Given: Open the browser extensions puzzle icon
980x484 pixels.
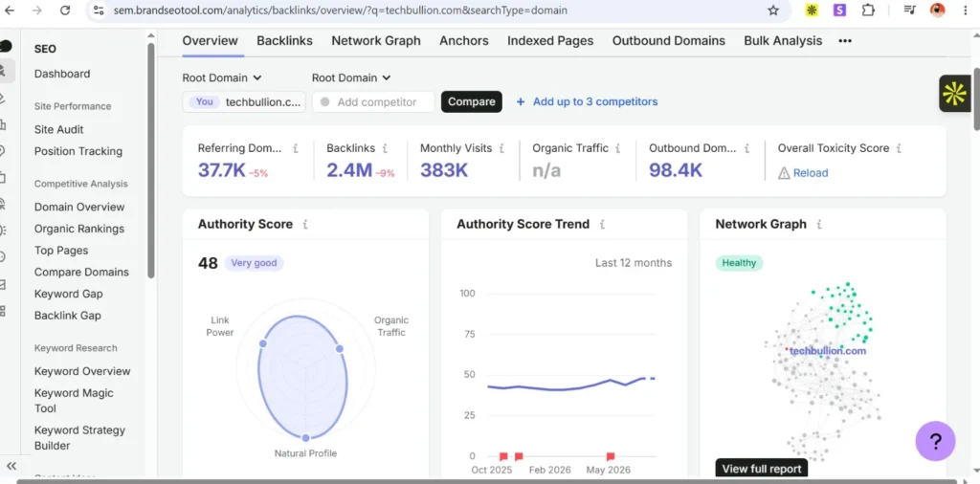Looking at the screenshot, I should [x=868, y=10].
